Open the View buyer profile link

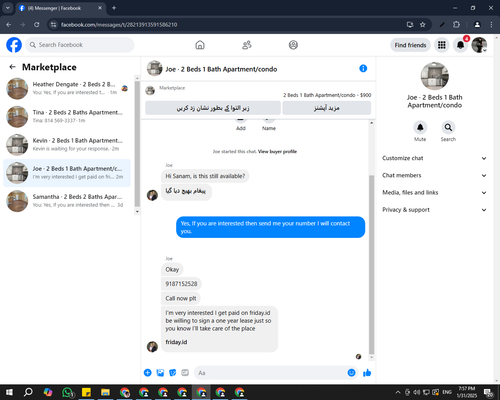(277, 152)
